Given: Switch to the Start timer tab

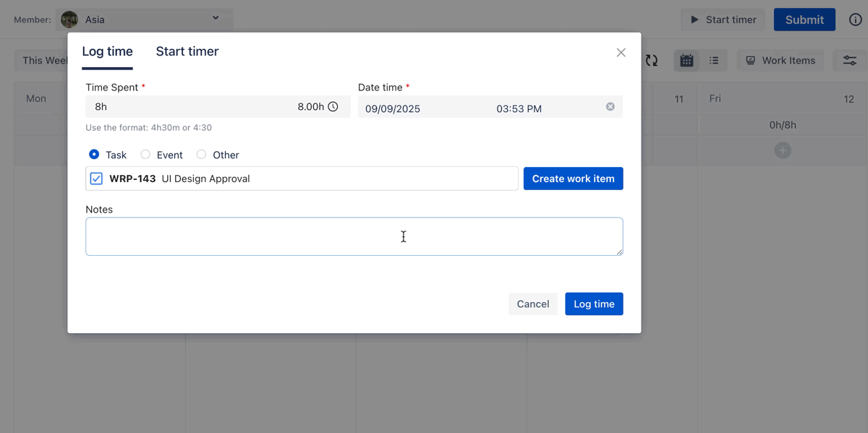Looking at the screenshot, I should click(187, 51).
